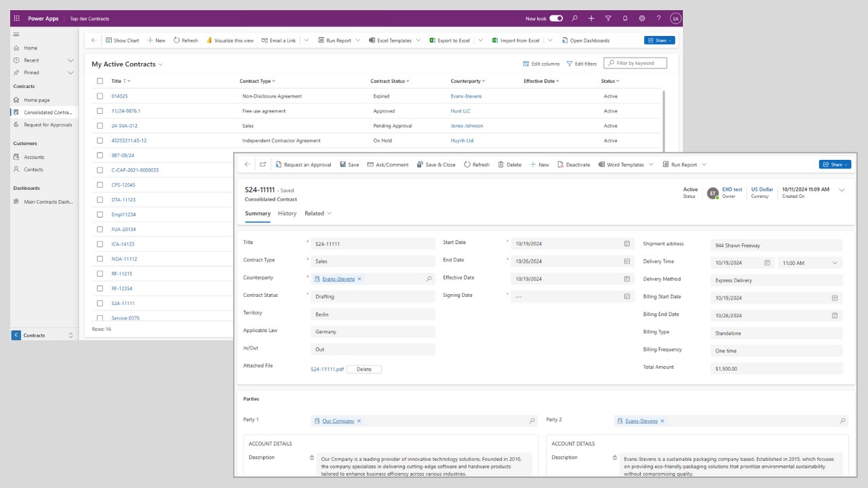This screenshot has width=868, height=488.
Task: Click Delete in the record toolbar
Action: coord(510,165)
